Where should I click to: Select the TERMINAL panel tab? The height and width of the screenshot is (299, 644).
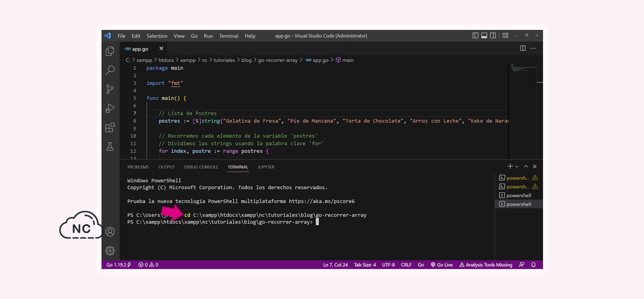click(238, 167)
